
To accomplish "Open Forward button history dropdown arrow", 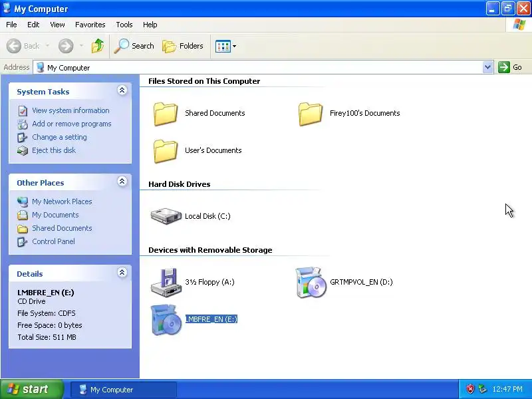I will coord(81,46).
